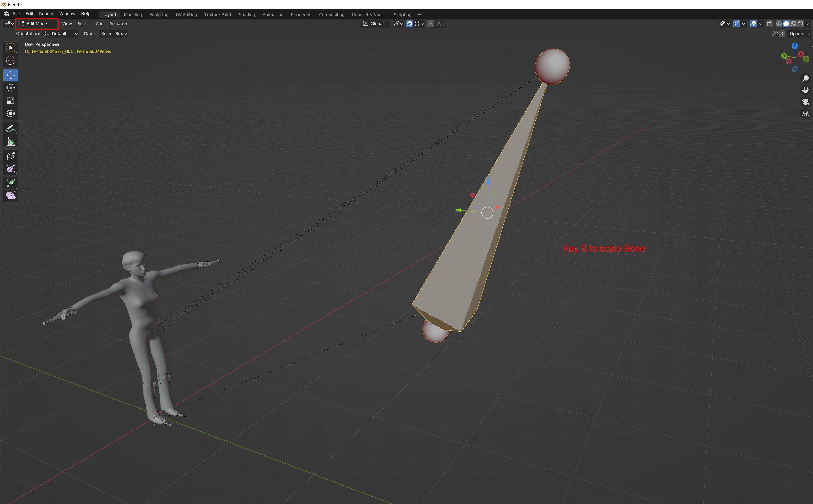Open the pivot point dropdown
Screen dimensions: 813x504
[x=398, y=24]
